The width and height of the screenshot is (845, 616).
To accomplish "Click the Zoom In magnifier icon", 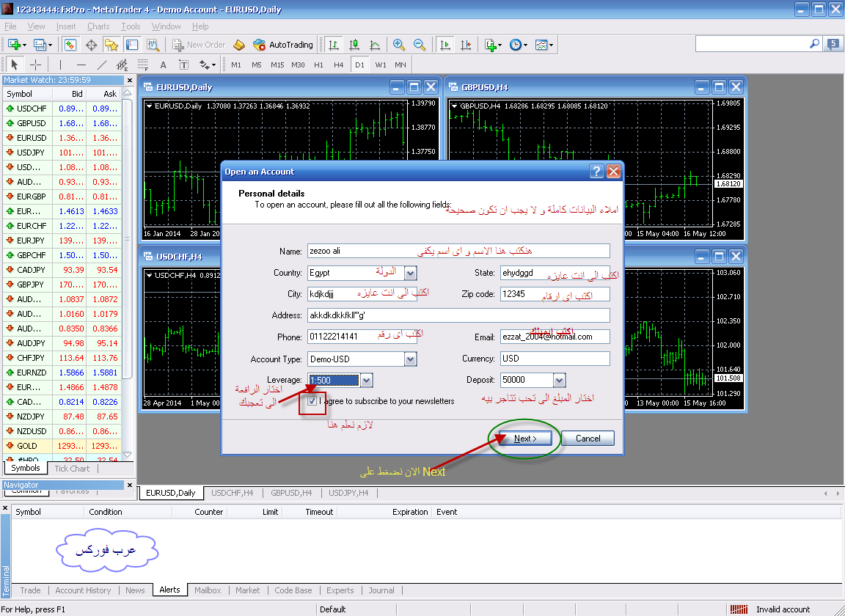I will pos(399,45).
